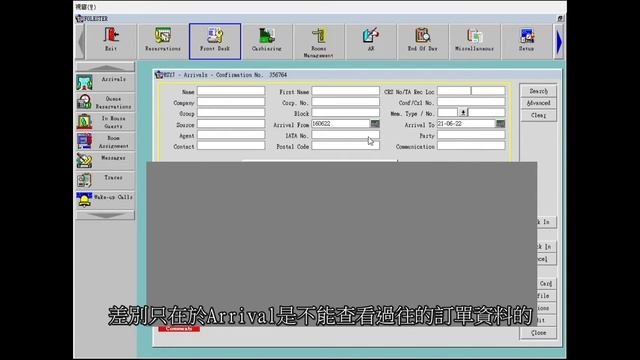Click the Mem. No. input field
Viewport: 640px width, 360px height.
(x=487, y=113)
